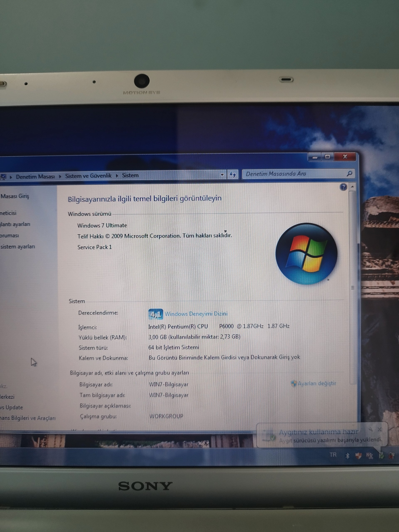This screenshot has height=532, width=399.
Task: Open the address bar history dropdown arrow
Action: 222,175
